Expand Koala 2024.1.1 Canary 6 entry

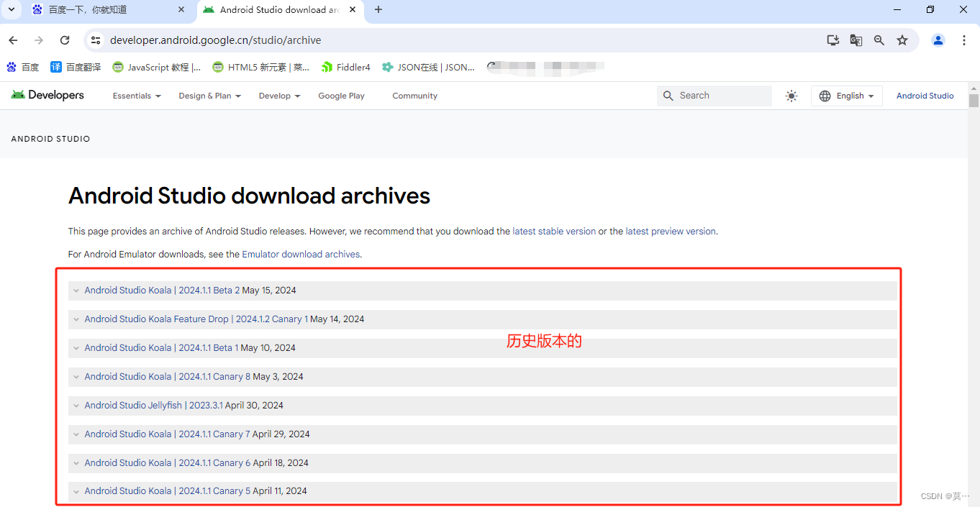(483, 463)
